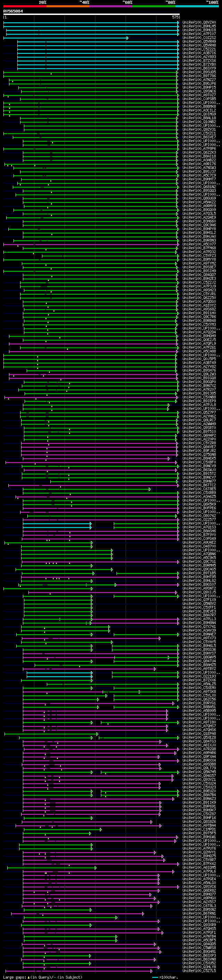Select hit label UniRef100_A7QFL9
This screenshot has width=222, height=980.
199,344
